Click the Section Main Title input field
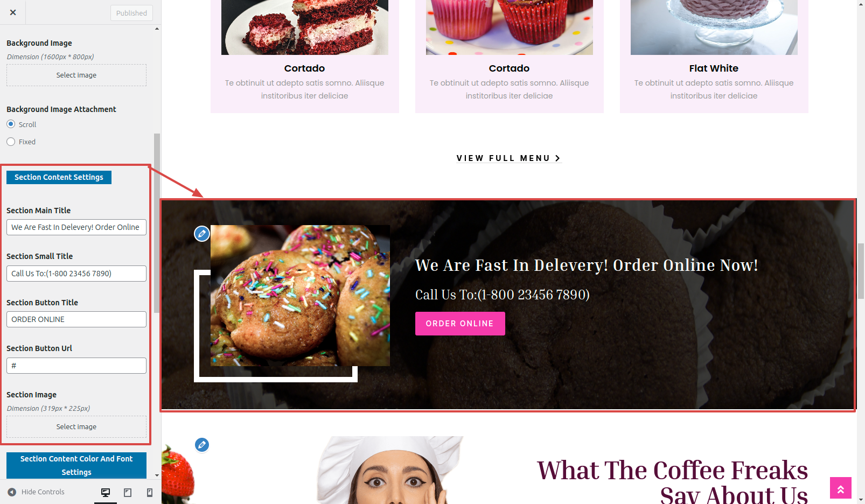This screenshot has height=504, width=865. point(76,227)
